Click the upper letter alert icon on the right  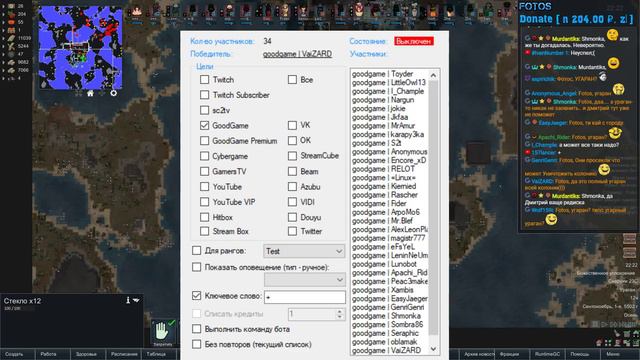click(629, 240)
